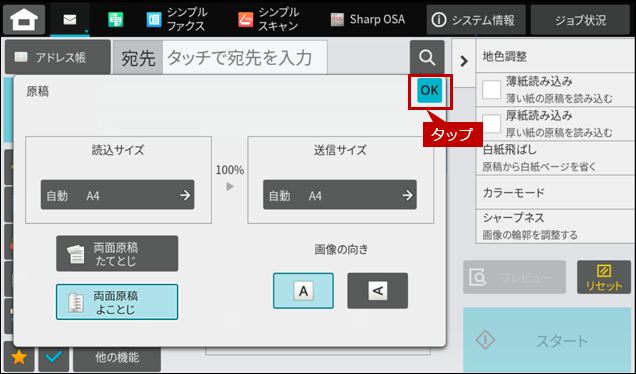
Task: Enable 薄紙読み込み checkbox
Action: (x=491, y=90)
